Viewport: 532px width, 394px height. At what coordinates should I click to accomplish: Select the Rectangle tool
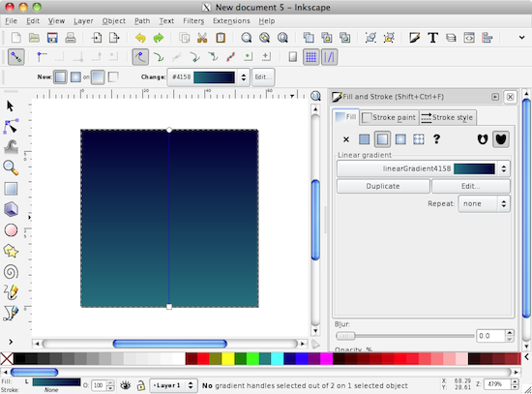(x=11, y=189)
